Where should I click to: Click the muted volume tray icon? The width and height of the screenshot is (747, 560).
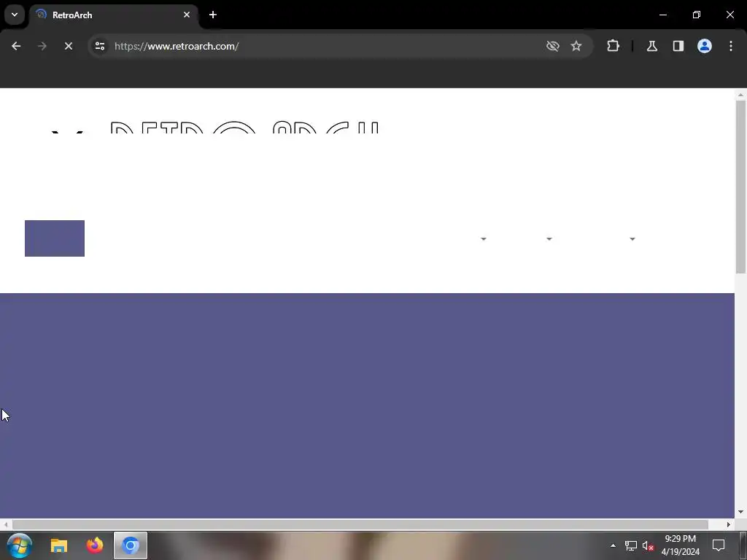648,545
